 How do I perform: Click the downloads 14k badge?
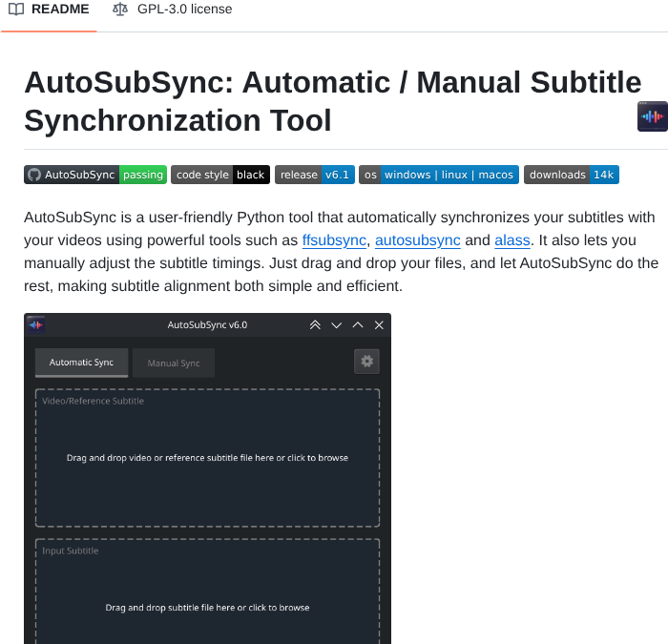[x=572, y=175]
